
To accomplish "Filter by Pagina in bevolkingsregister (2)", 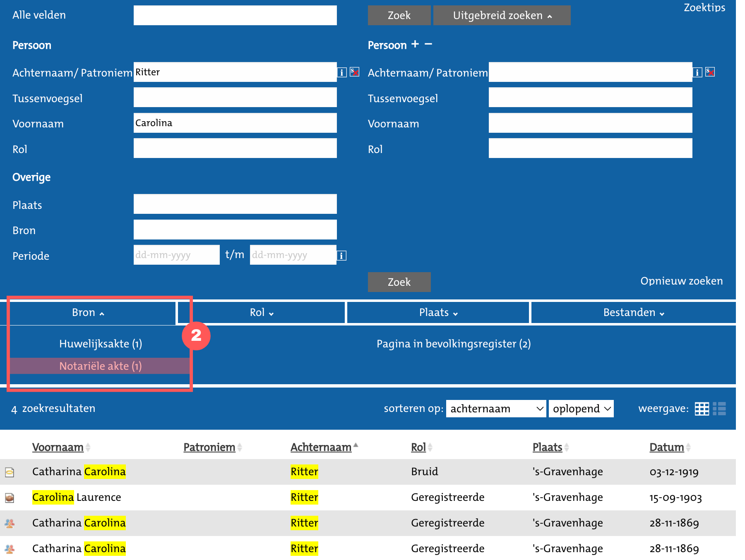I will 453,344.
